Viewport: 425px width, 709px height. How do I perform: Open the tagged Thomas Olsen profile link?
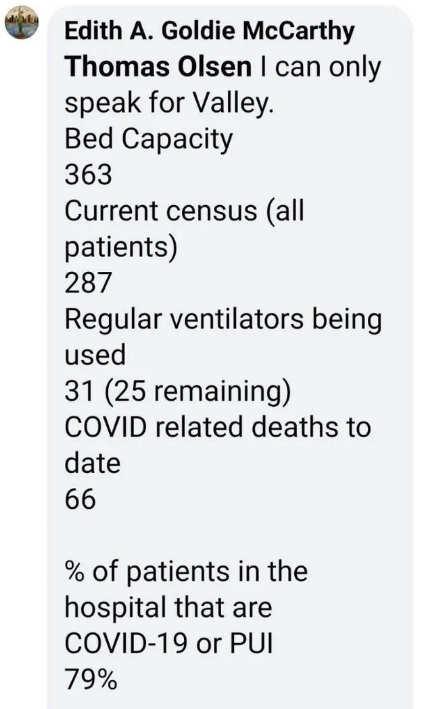pos(158,67)
